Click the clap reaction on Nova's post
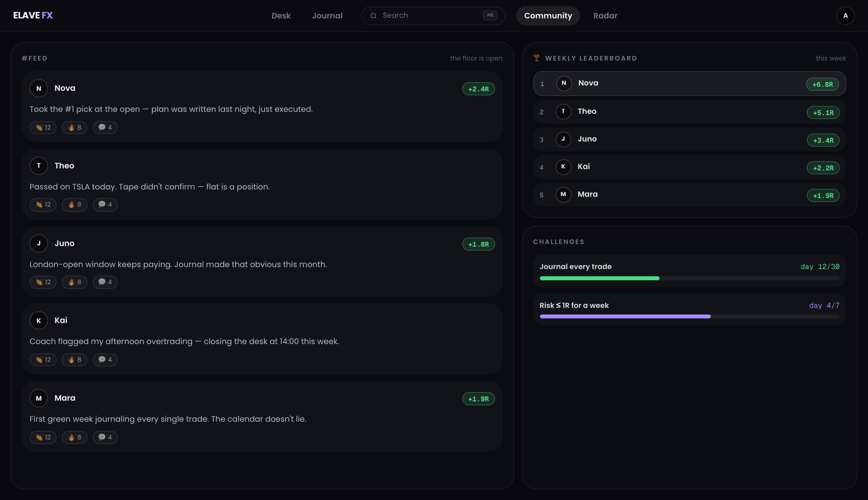 point(43,127)
